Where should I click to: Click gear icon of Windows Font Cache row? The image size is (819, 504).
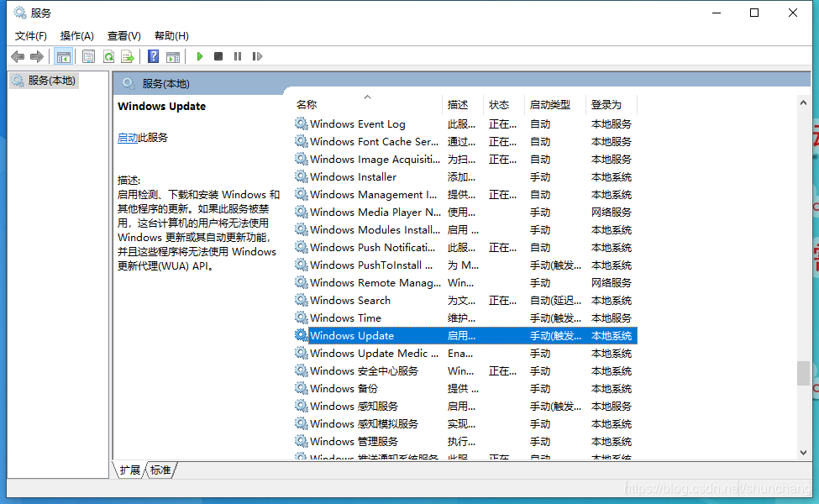coord(301,141)
